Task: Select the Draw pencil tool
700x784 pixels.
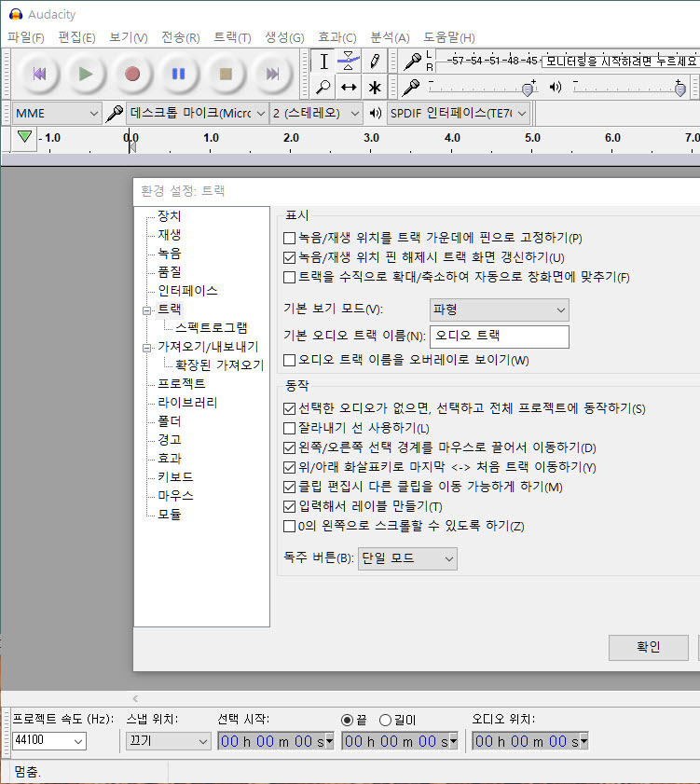Action: point(375,62)
